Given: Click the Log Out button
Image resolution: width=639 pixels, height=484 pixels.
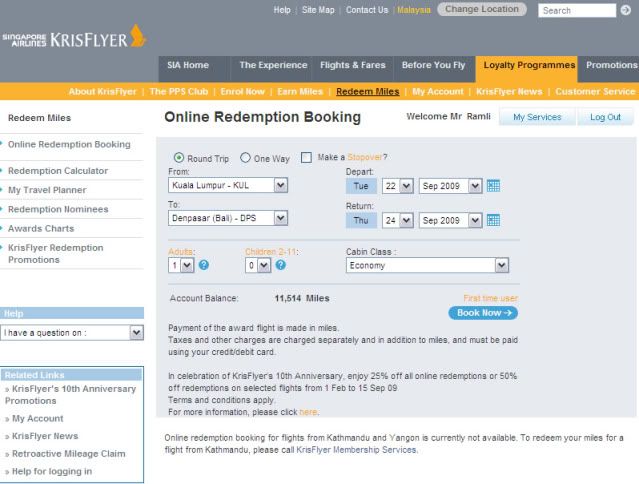Looking at the screenshot, I should tap(605, 117).
